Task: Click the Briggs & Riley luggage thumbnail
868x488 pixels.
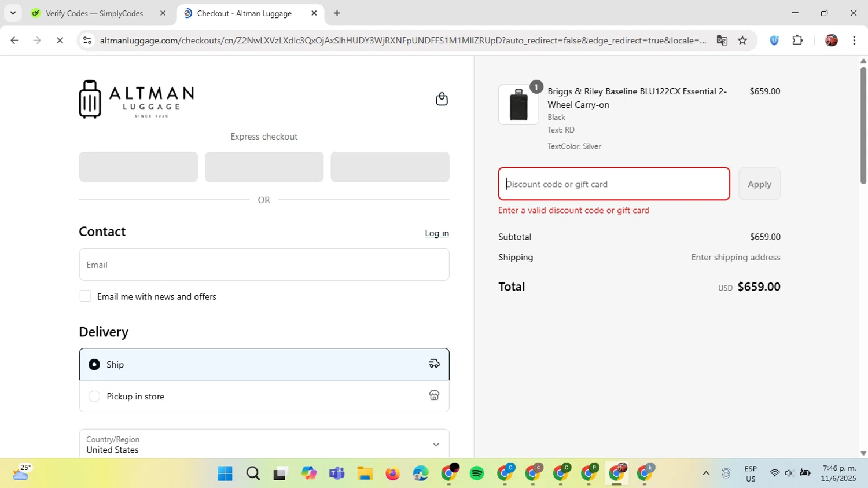Action: point(518,105)
